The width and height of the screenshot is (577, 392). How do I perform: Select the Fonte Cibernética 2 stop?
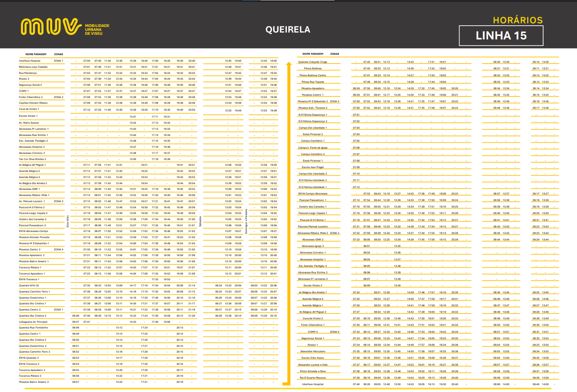point(31,97)
